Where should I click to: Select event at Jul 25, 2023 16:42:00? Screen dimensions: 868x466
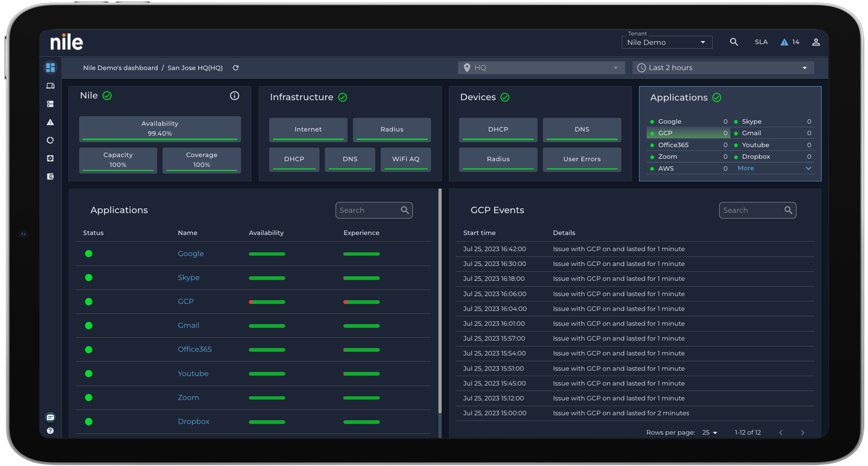[635, 249]
